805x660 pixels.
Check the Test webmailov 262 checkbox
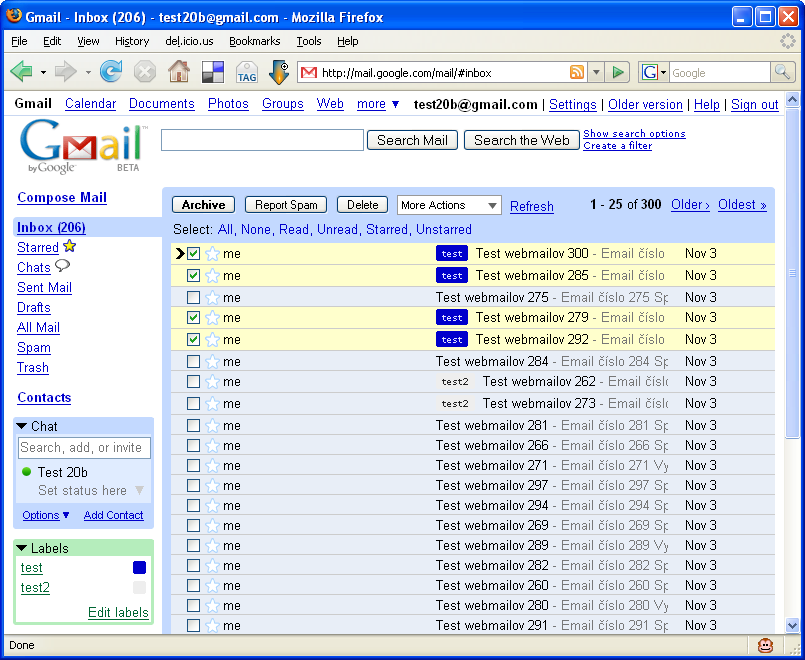193,382
